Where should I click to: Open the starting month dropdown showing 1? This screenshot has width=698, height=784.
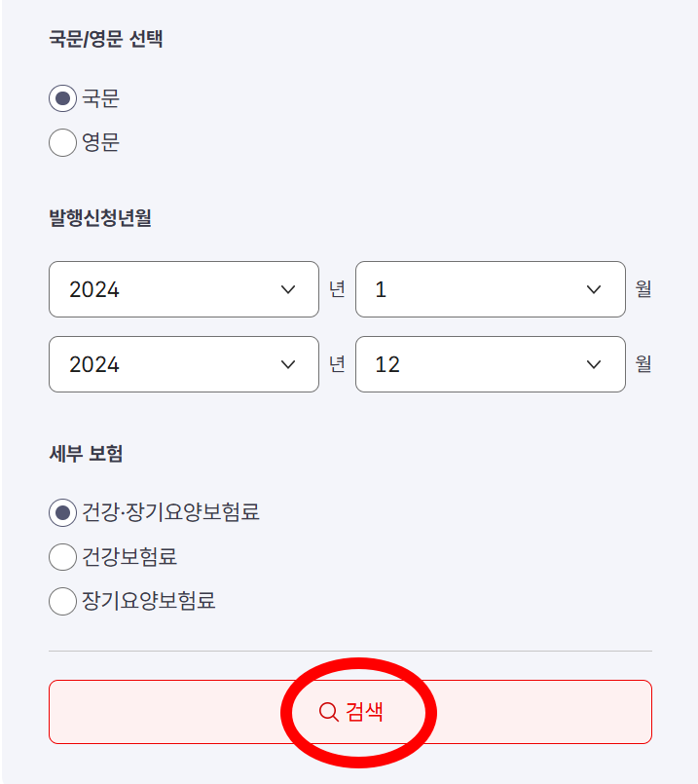click(x=490, y=289)
